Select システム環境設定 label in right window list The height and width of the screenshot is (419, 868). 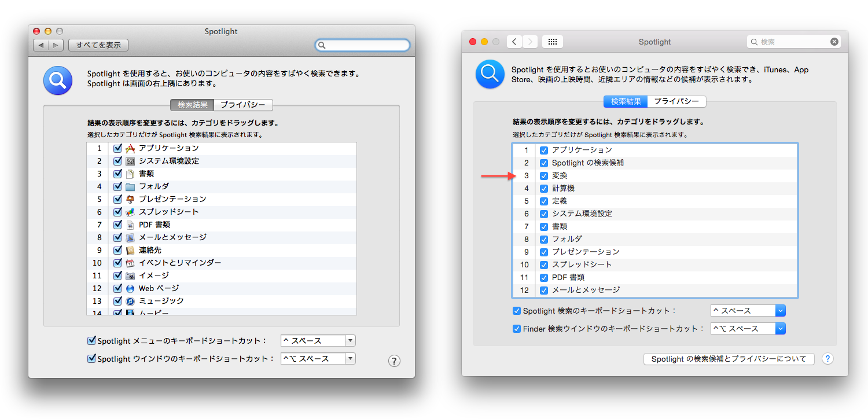[582, 214]
